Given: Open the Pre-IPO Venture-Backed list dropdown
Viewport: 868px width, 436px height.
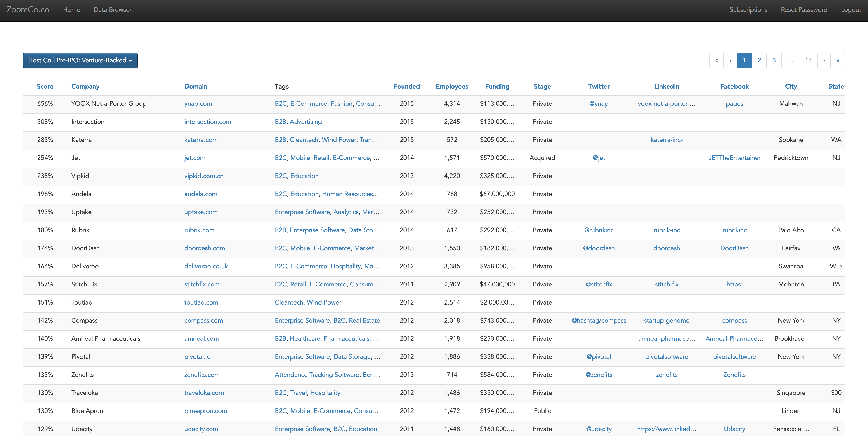Looking at the screenshot, I should (80, 61).
